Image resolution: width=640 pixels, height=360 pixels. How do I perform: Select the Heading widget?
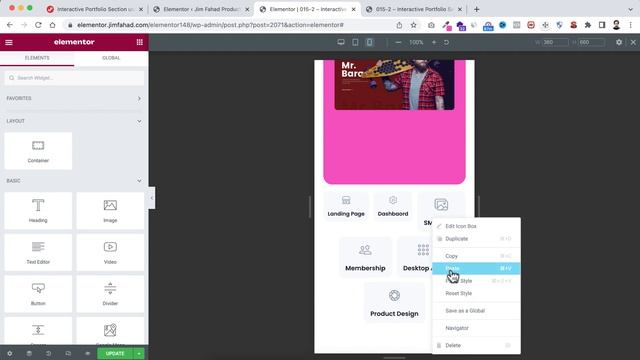tap(38, 211)
